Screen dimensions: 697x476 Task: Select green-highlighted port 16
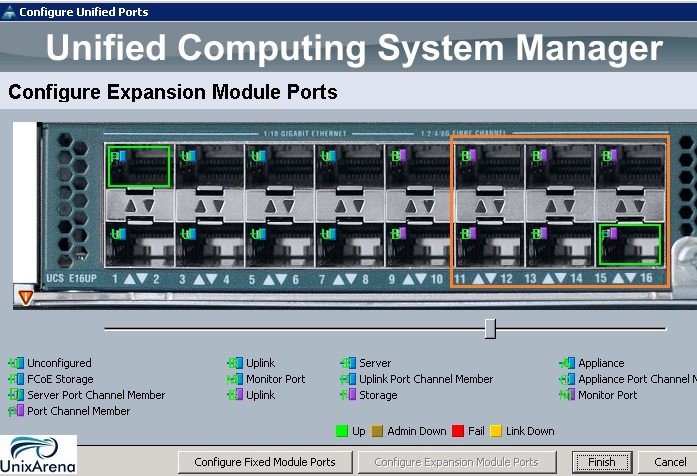coord(630,244)
